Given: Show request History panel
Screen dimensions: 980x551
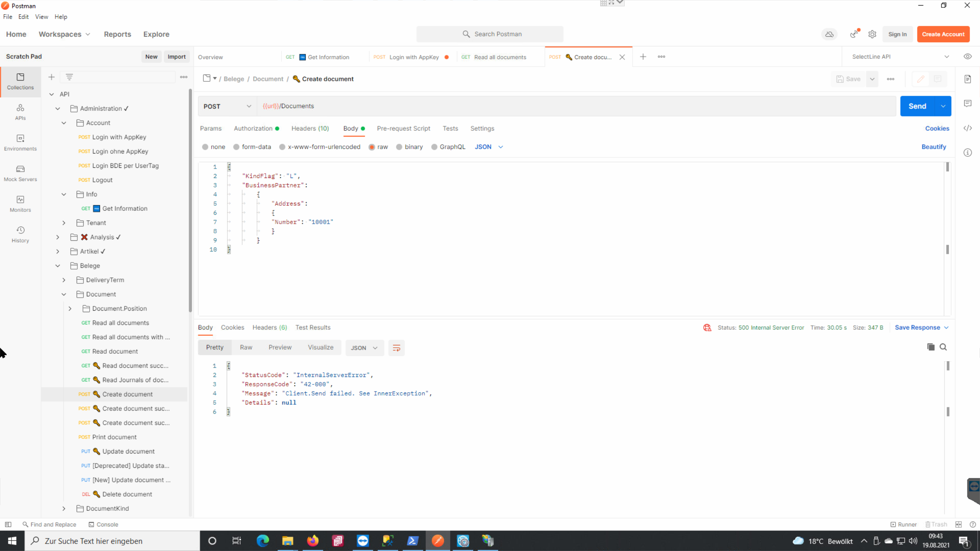Looking at the screenshot, I should click(20, 234).
